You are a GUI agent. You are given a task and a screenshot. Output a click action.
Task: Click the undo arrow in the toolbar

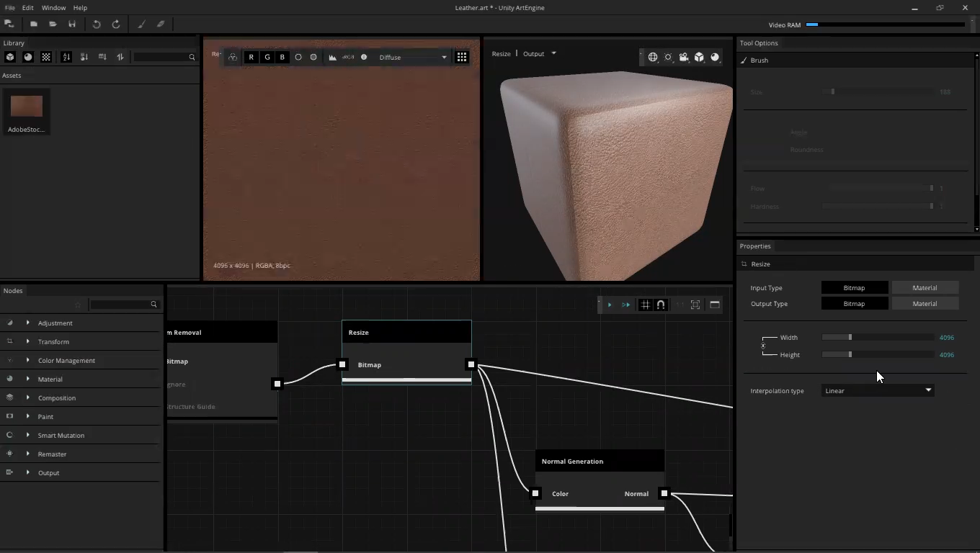tap(97, 24)
